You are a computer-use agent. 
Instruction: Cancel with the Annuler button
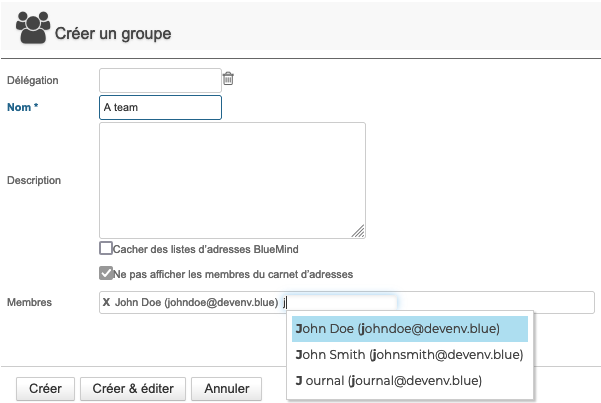point(227,388)
